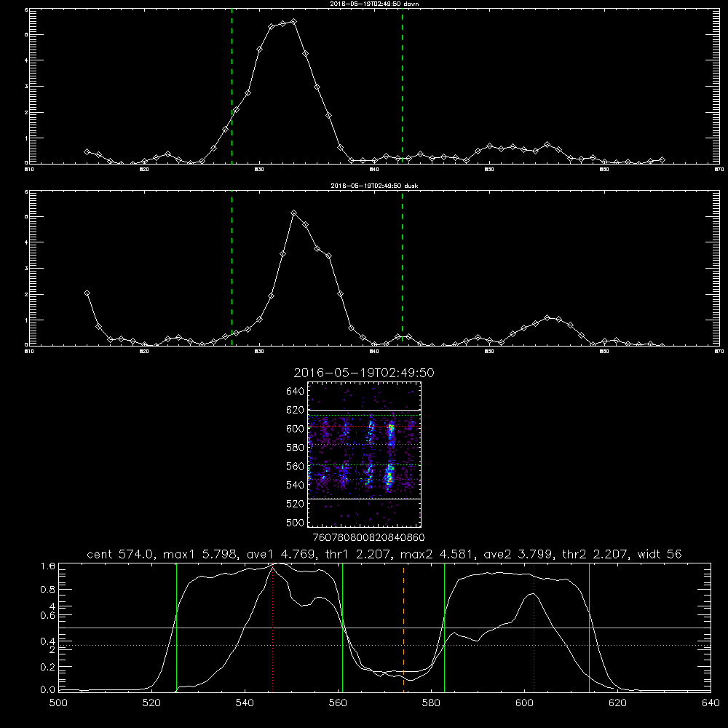
Task: Click the '640' x-axis label under the bottom plot
Action: pyautogui.click(x=711, y=703)
